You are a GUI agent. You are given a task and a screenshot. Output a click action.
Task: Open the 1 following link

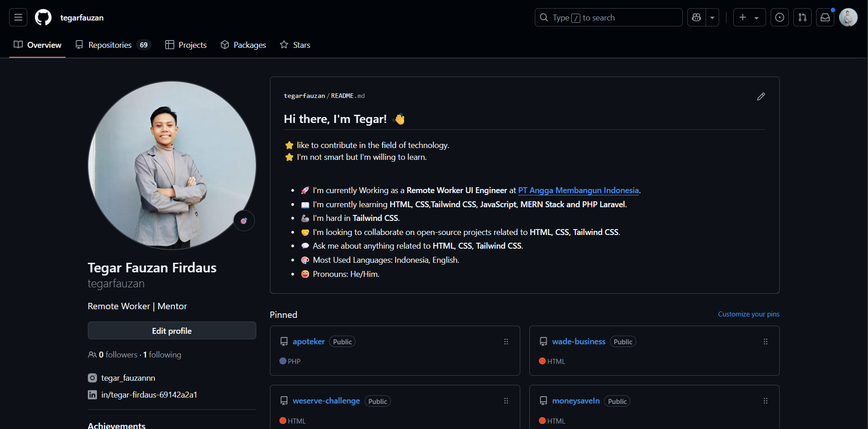(162, 355)
